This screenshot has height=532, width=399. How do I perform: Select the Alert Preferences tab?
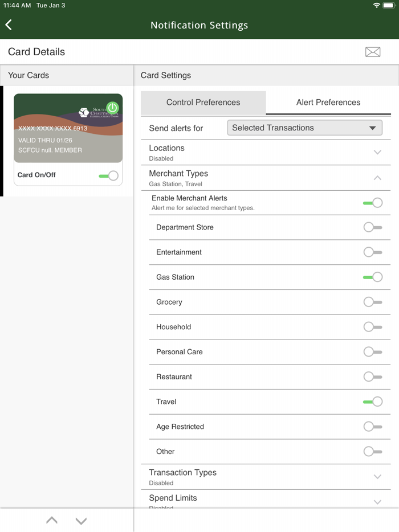click(x=328, y=103)
